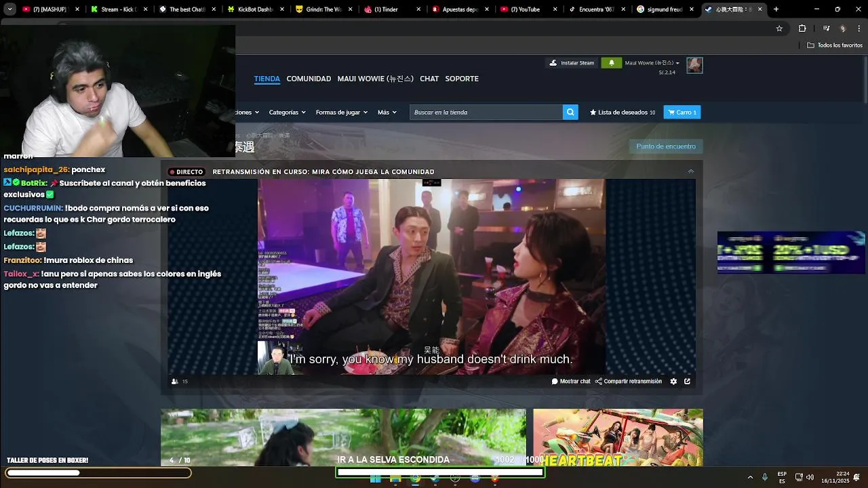Viewport: 868px width, 488px height.
Task: Expand the Más dropdown
Action: click(387, 113)
